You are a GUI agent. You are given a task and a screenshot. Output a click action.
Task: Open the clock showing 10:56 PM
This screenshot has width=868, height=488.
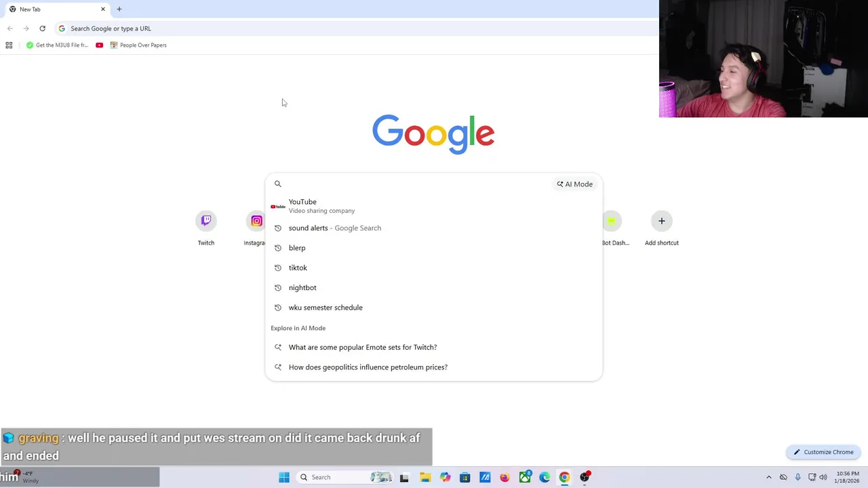848,477
